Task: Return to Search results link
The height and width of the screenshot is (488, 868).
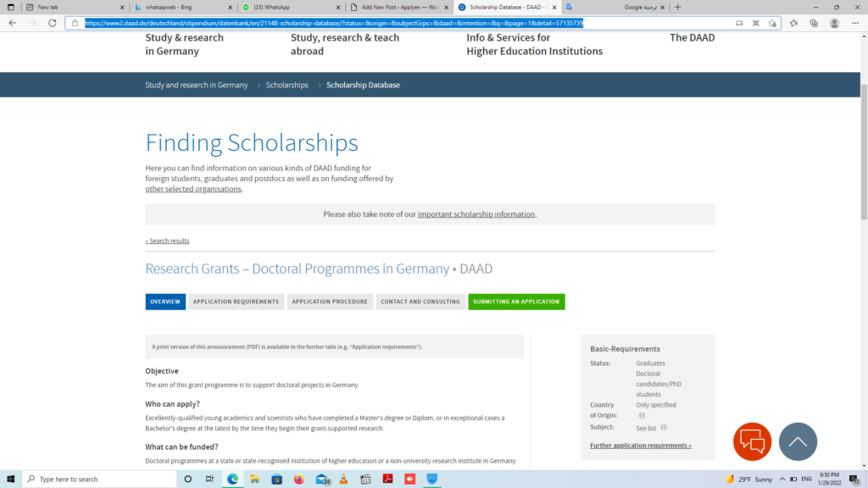Action: pos(167,241)
